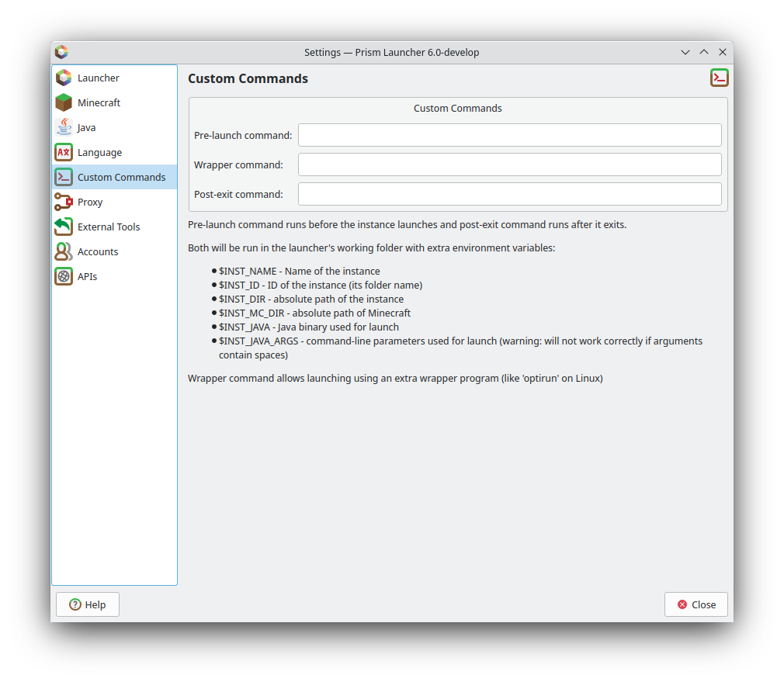Image resolution: width=784 pixels, height=682 pixels.
Task: Click the Post-exit command field
Action: point(509,194)
